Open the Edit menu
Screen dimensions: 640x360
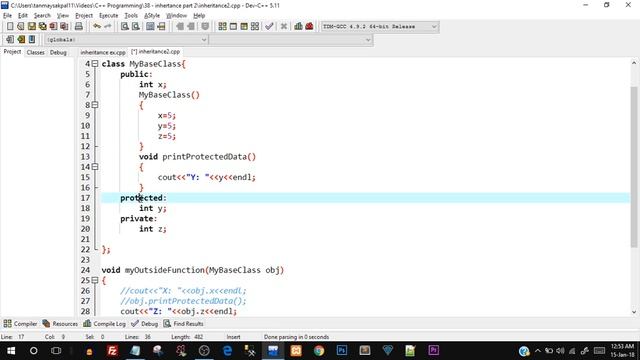[x=22, y=16]
